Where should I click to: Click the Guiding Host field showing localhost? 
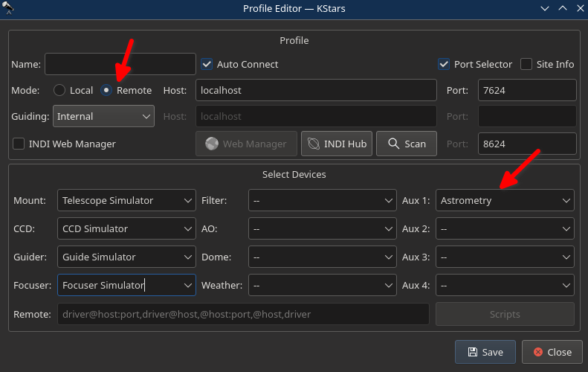(x=316, y=116)
